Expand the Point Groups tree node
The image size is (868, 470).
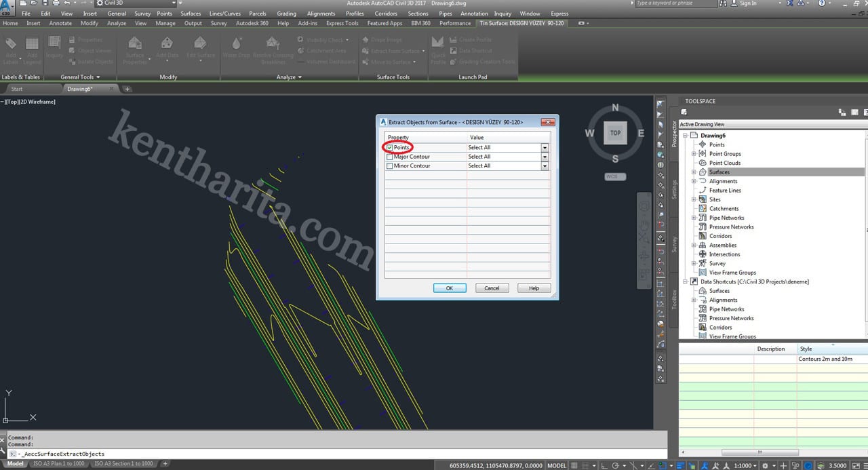tap(694, 154)
